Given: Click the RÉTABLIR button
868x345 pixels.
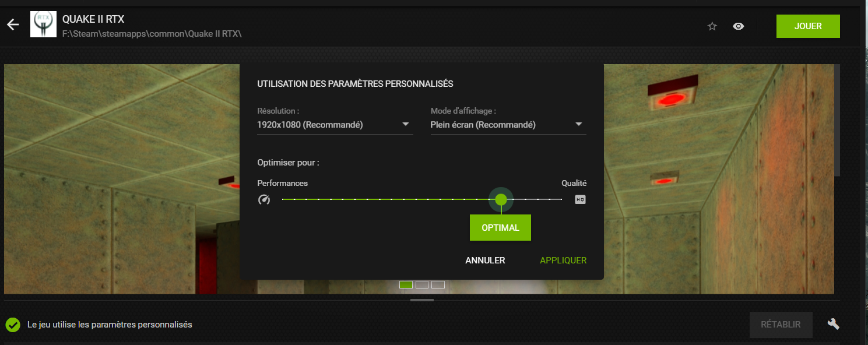Looking at the screenshot, I should tap(781, 325).
